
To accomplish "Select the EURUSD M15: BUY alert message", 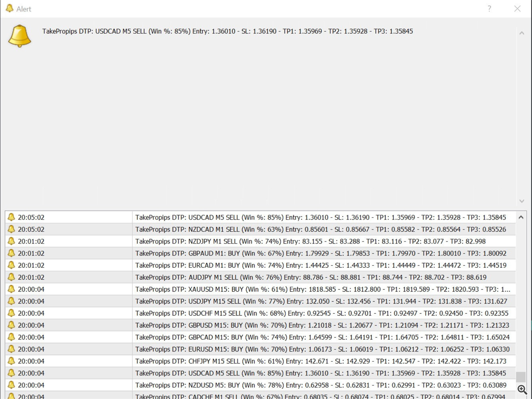I will pos(322,349).
